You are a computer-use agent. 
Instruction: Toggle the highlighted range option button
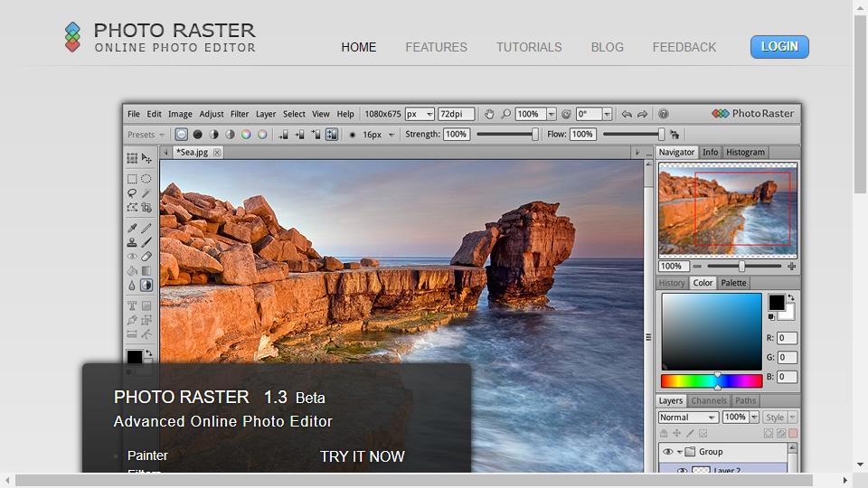point(332,135)
